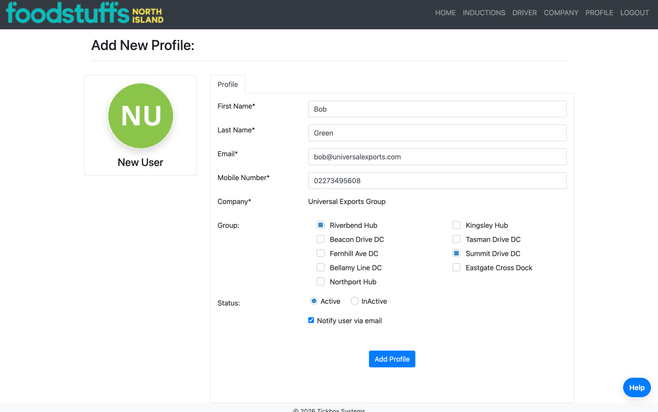658x412 pixels.
Task: Check the Eastgate Cross Dock checkbox
Action: (456, 268)
